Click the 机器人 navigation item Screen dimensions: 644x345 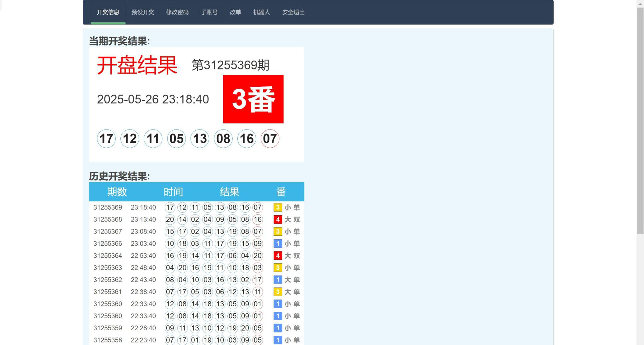tap(261, 13)
